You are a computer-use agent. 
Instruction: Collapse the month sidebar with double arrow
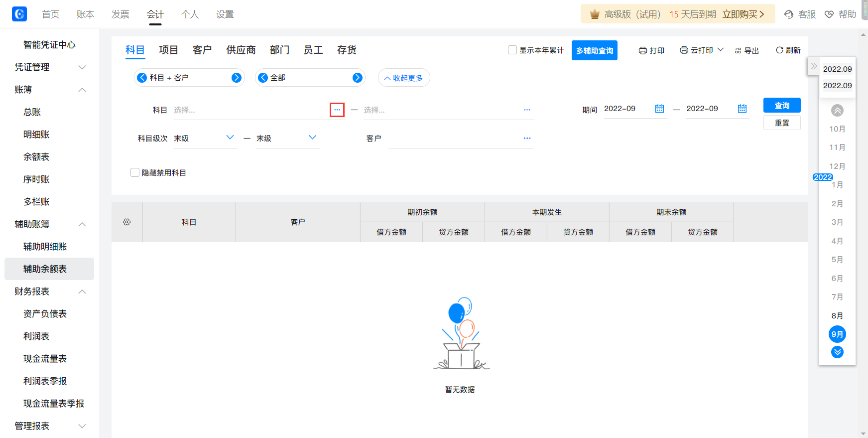[x=814, y=66]
